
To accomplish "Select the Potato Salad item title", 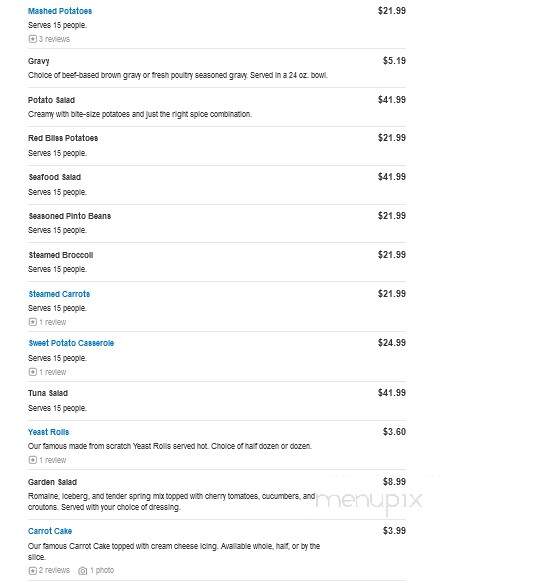I will (51, 100).
